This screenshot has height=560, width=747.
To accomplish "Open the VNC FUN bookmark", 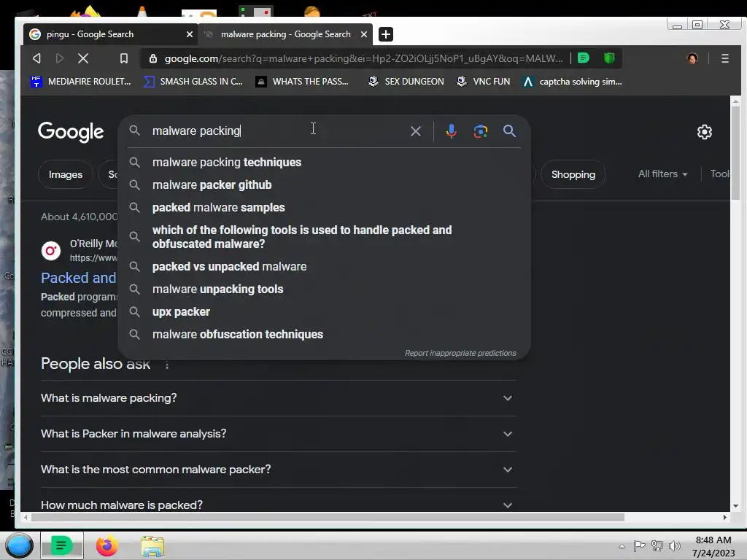I will (x=483, y=82).
